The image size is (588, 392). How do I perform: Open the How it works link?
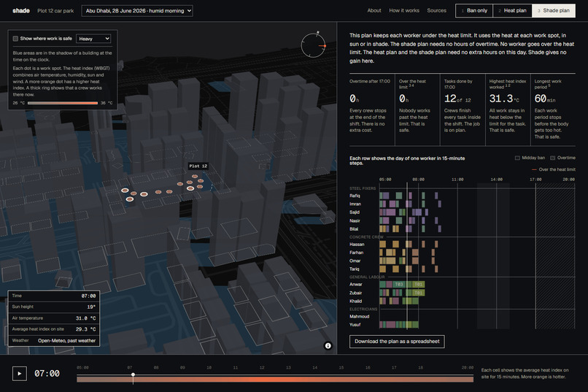(x=404, y=10)
